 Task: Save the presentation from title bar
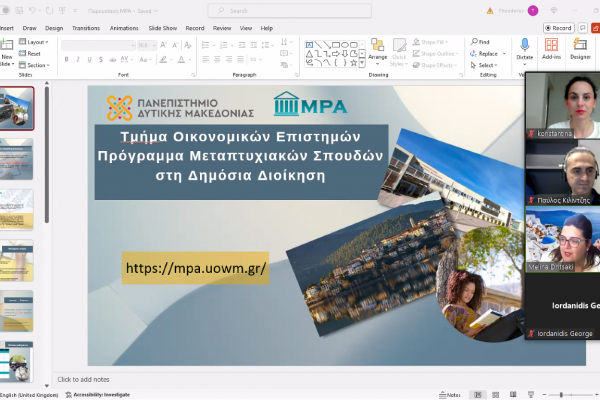point(19,11)
